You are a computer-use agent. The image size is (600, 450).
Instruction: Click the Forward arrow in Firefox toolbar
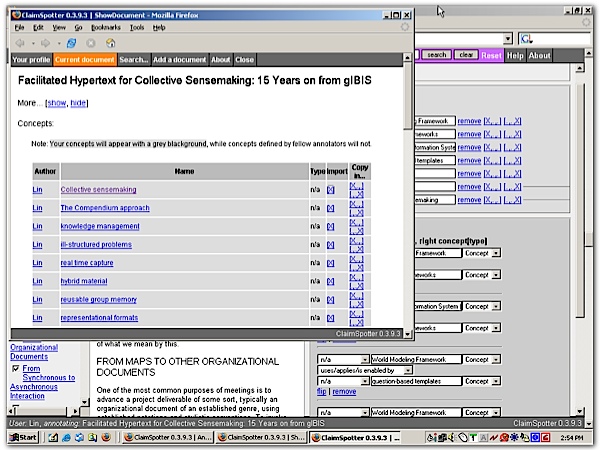(x=46, y=43)
